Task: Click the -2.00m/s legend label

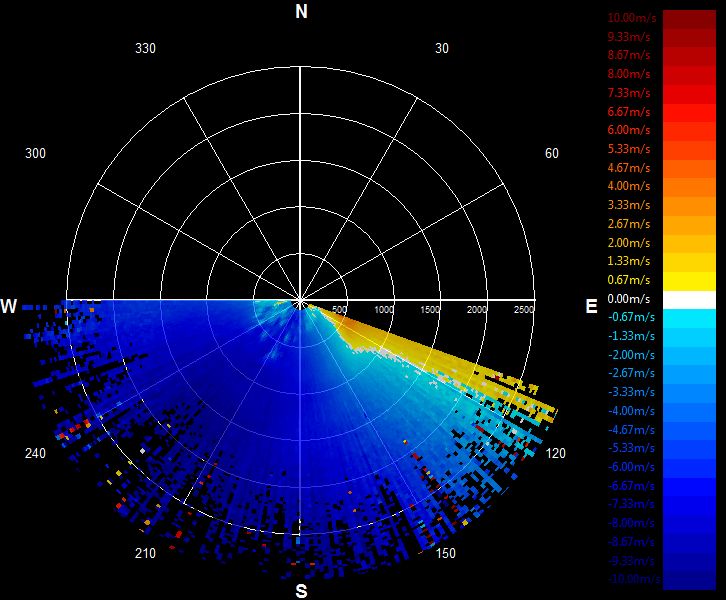Action: (x=631, y=355)
